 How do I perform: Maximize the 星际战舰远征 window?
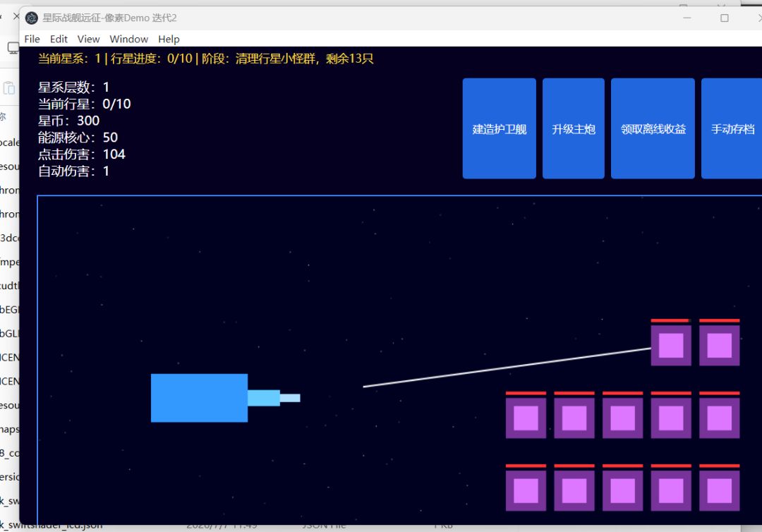tap(724, 18)
